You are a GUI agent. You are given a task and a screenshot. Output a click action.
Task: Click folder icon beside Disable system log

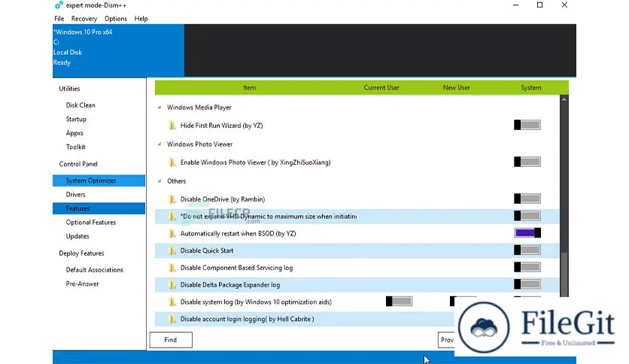click(x=172, y=302)
